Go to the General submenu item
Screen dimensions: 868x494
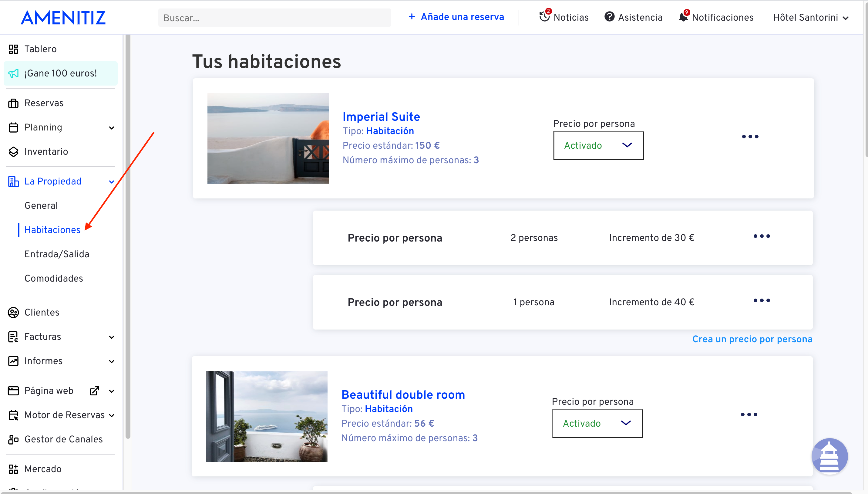click(41, 206)
